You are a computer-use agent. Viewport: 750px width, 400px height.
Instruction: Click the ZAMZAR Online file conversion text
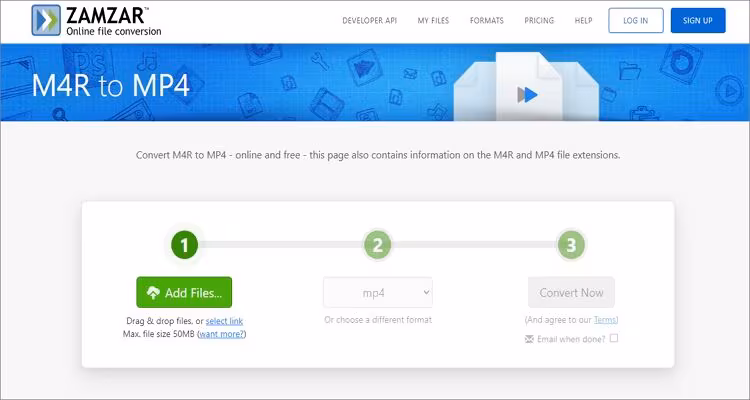(x=113, y=22)
